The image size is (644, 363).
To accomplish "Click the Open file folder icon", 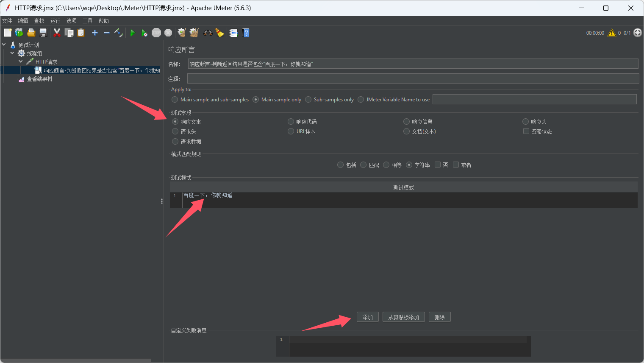I will (x=31, y=33).
